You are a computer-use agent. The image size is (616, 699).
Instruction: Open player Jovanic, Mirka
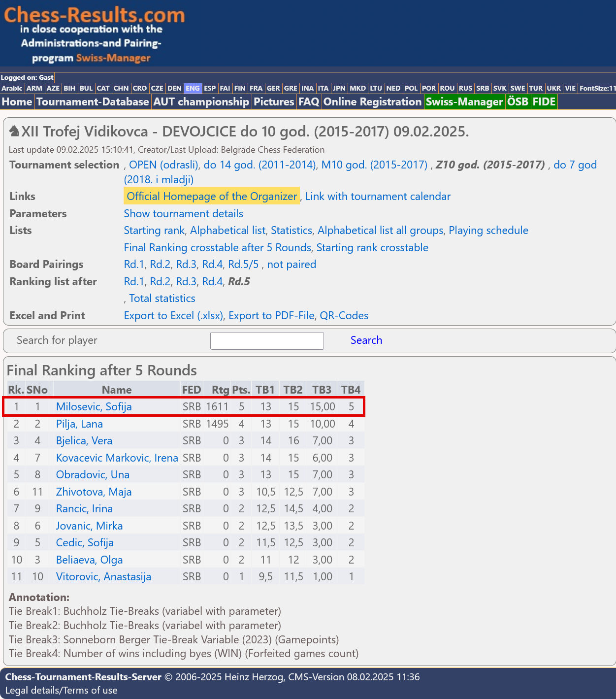[x=89, y=526]
